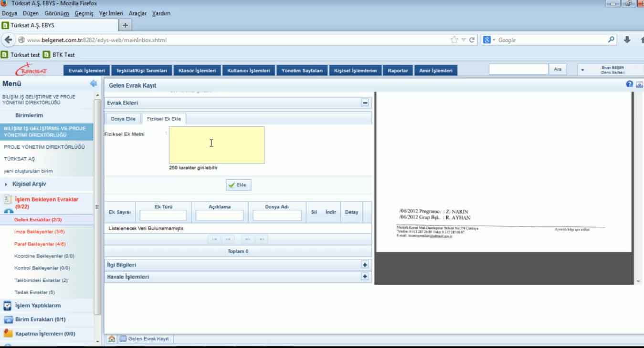Click the search magnifier in Google box
Screen dimensions: 644x348
point(612,40)
